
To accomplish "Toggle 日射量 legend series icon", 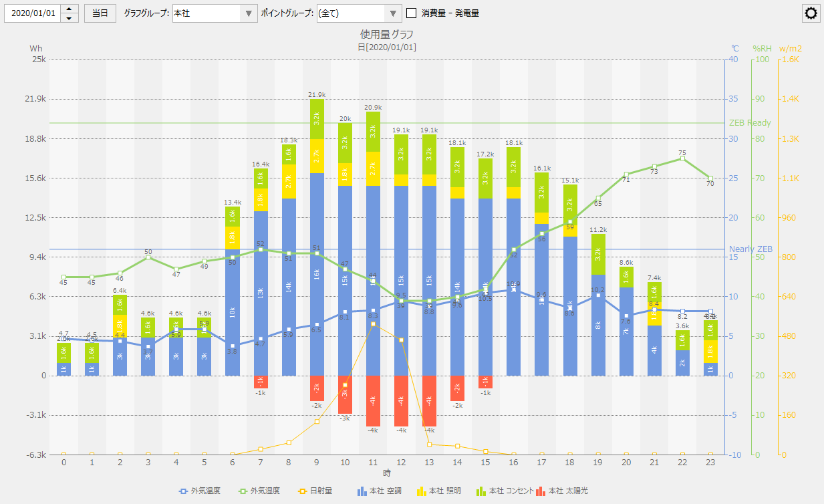I will point(302,491).
